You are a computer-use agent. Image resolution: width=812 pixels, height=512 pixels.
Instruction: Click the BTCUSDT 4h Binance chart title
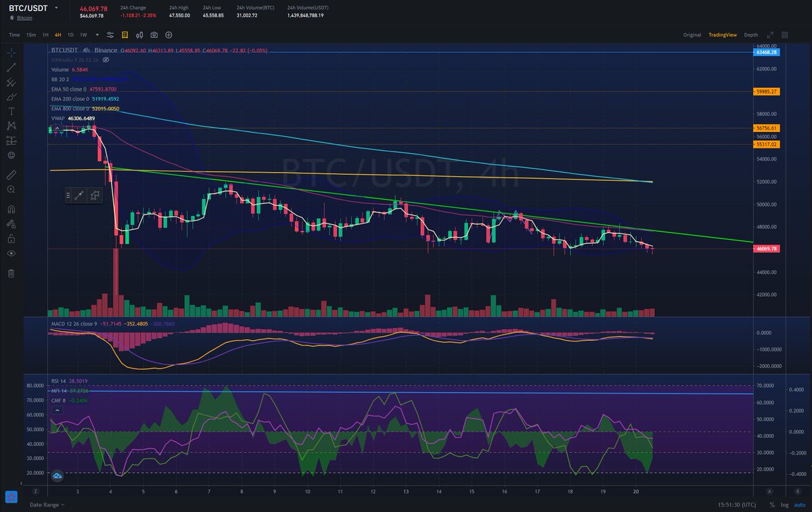click(85, 50)
